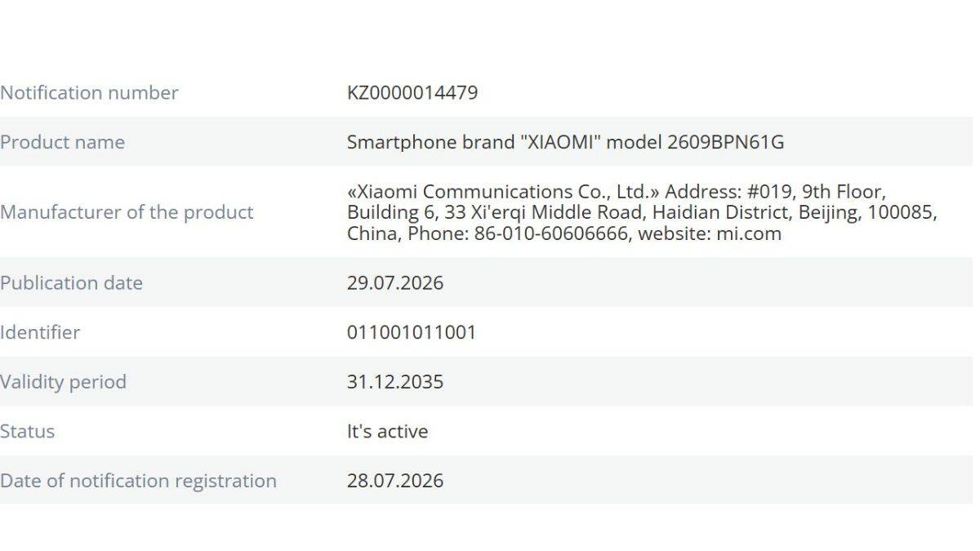Click the Status label

(27, 431)
